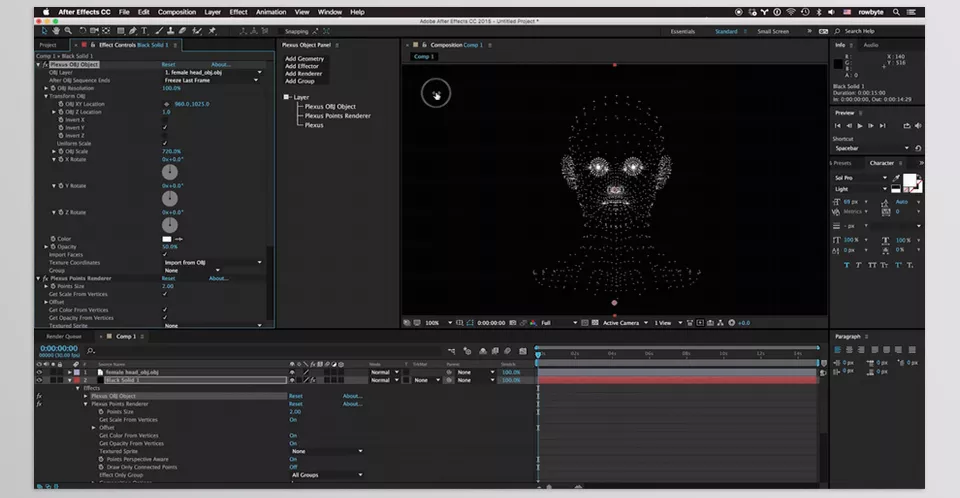Select the Unified Camera tool

[94, 31]
